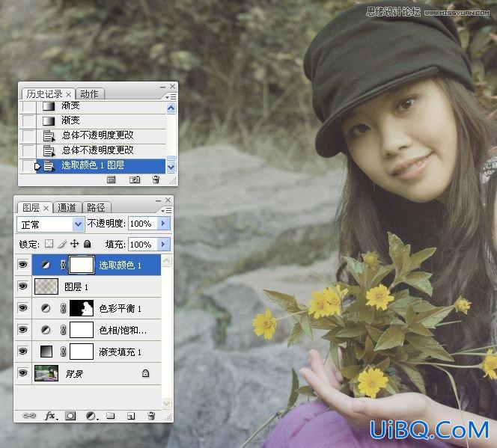Create new adjustment layer icon
Screen dimensions: 497x448
pyautogui.click(x=91, y=416)
